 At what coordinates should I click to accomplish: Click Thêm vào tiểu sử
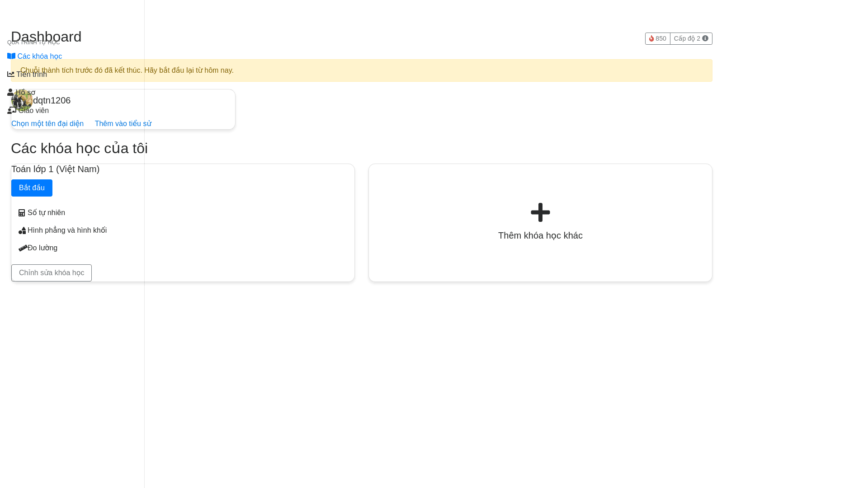click(123, 123)
